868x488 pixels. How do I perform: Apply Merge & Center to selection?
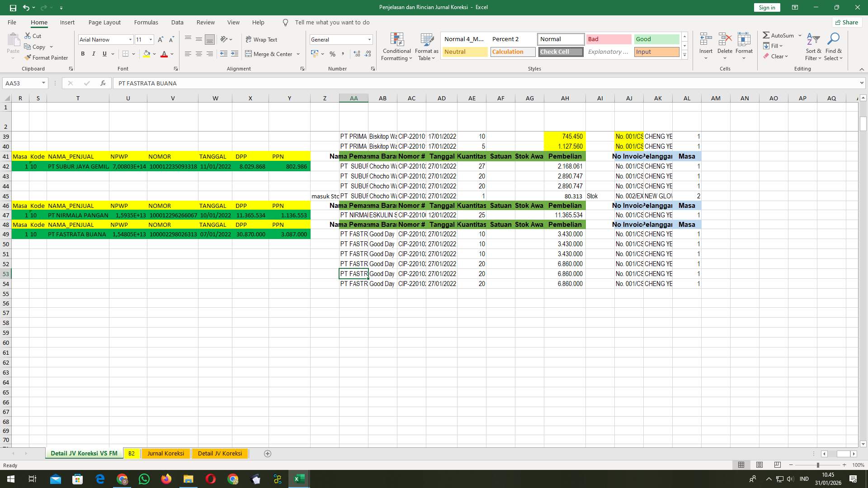pos(270,54)
